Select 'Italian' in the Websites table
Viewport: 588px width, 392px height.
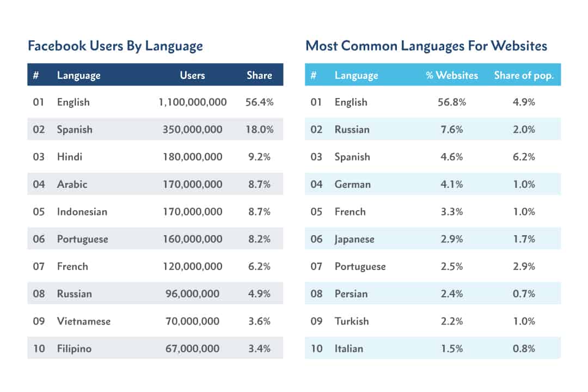(x=349, y=348)
